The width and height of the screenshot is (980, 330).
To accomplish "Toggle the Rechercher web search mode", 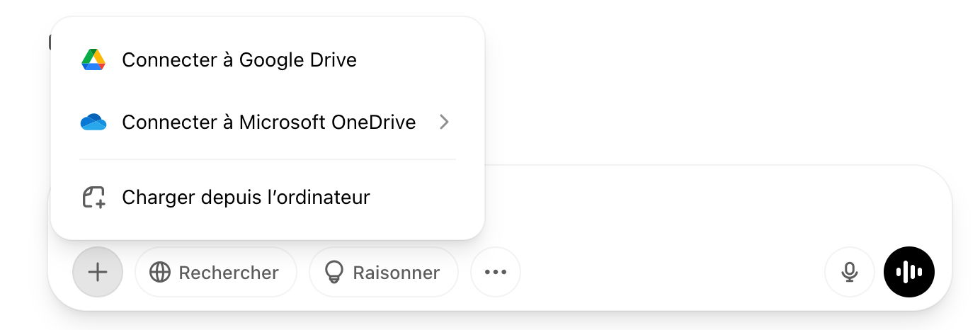I will tap(215, 273).
